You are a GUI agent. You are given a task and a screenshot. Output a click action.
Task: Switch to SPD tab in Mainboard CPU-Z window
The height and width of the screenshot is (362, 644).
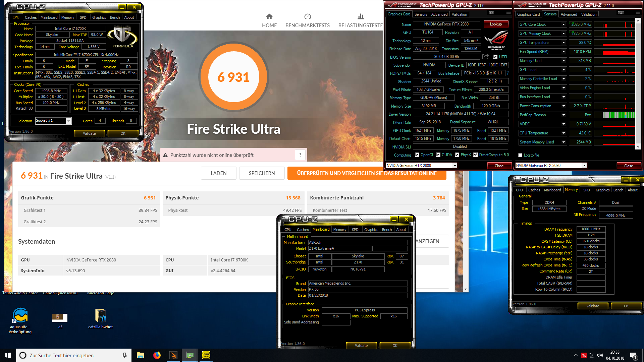355,230
